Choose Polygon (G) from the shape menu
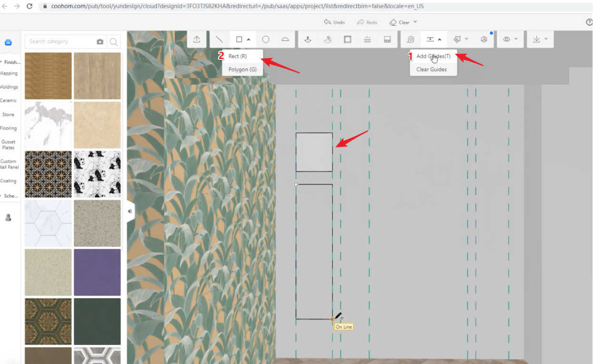Viewport: 593px width, 364px height. 242,69
